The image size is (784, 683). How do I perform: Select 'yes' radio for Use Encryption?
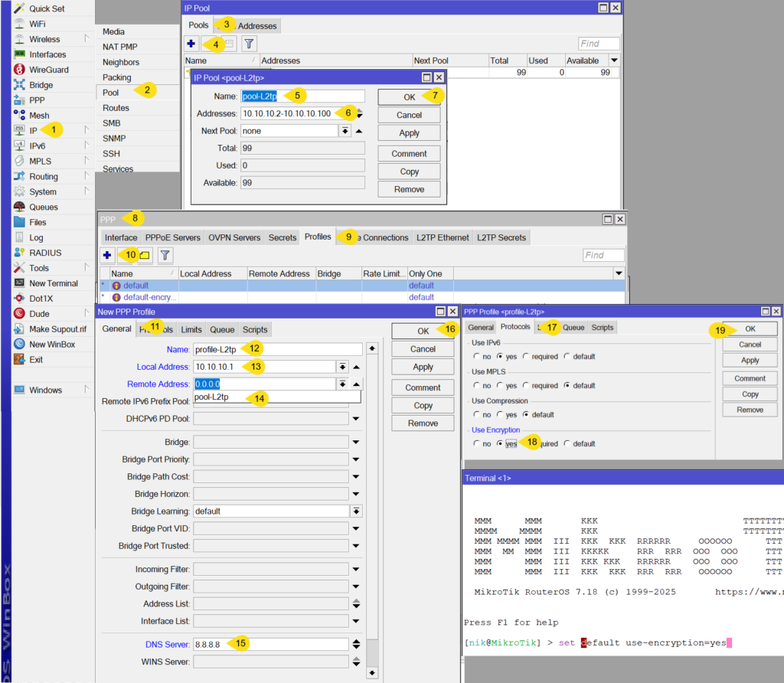coord(501,443)
